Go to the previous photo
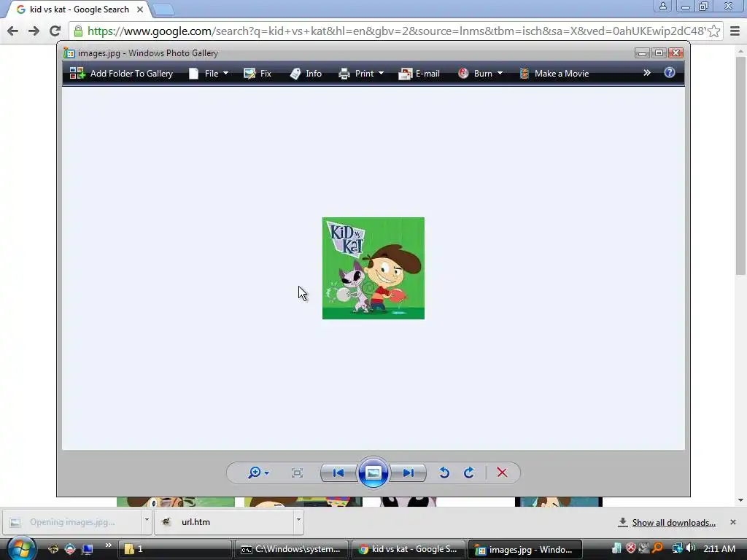The height and width of the screenshot is (560, 747). (x=338, y=472)
